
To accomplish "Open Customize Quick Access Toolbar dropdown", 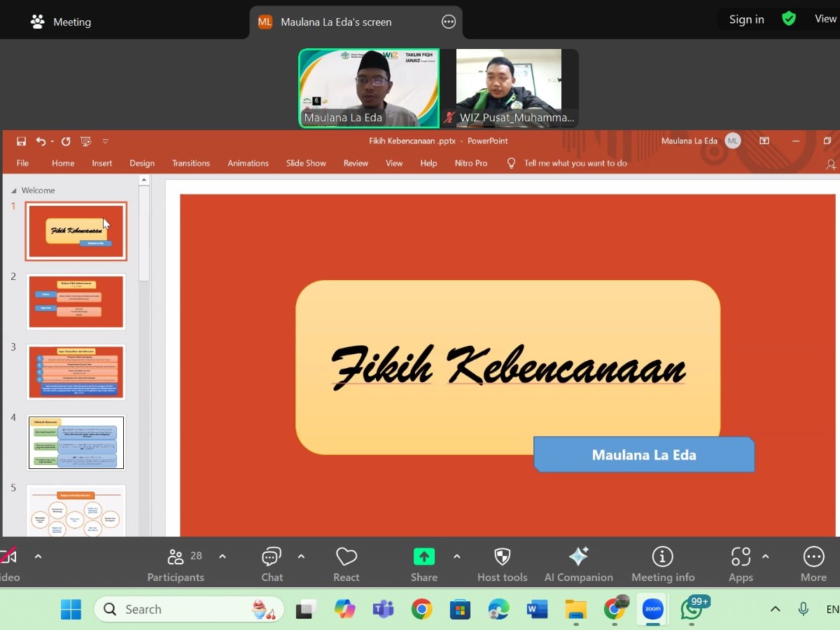I will [106, 141].
